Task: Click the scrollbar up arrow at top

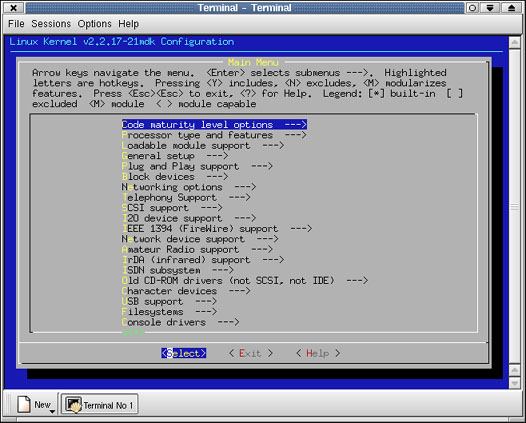Action: point(514,43)
